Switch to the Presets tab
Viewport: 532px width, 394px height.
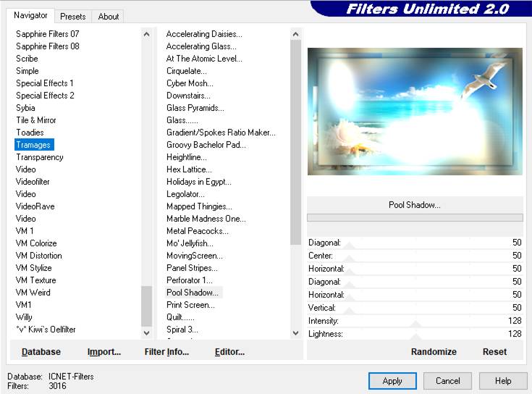click(x=73, y=16)
